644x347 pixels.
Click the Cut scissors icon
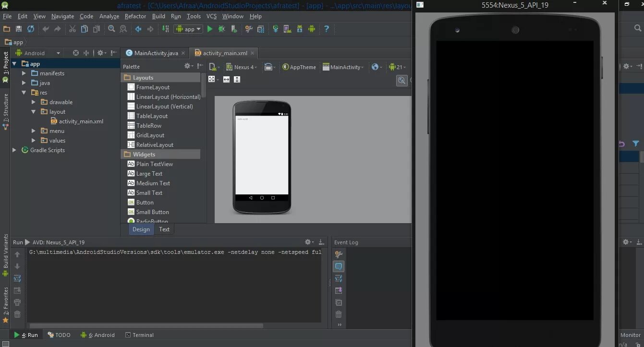72,29
